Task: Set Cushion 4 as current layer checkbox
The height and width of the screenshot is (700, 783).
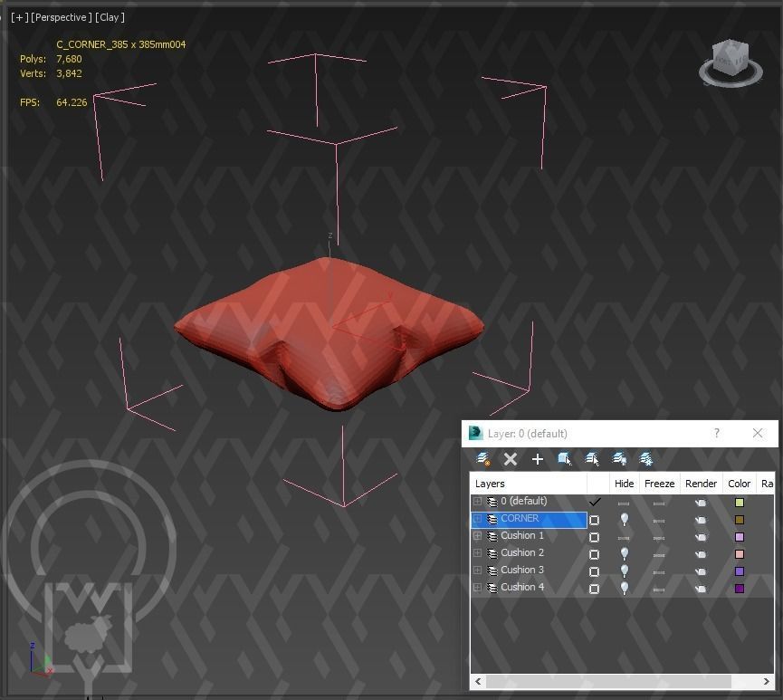Action: (594, 590)
